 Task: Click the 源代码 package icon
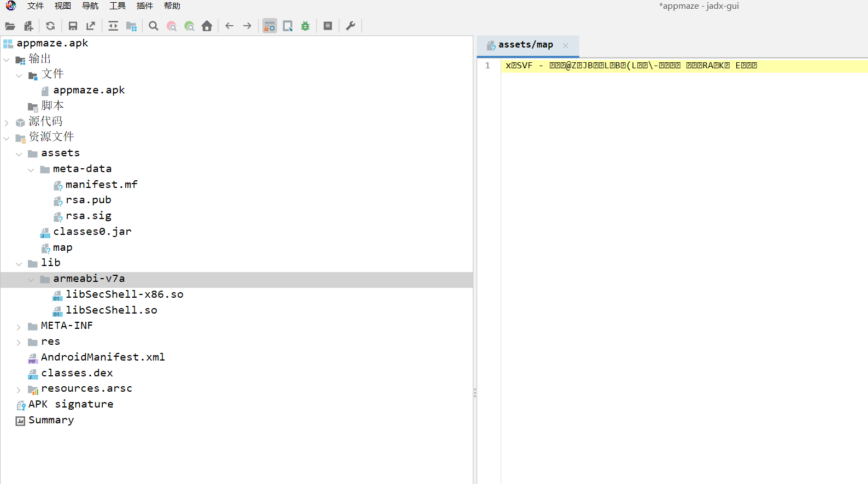click(x=20, y=122)
